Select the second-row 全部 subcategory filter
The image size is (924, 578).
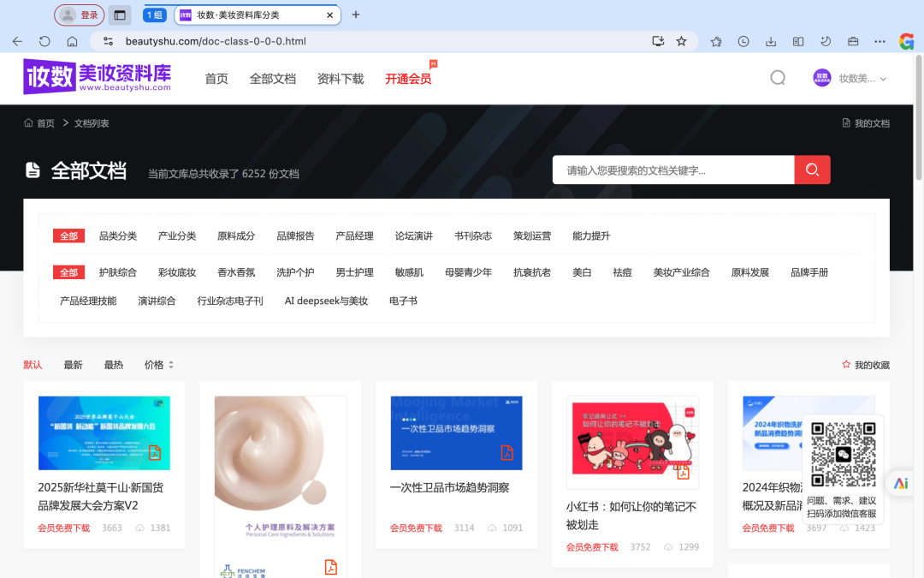[69, 272]
